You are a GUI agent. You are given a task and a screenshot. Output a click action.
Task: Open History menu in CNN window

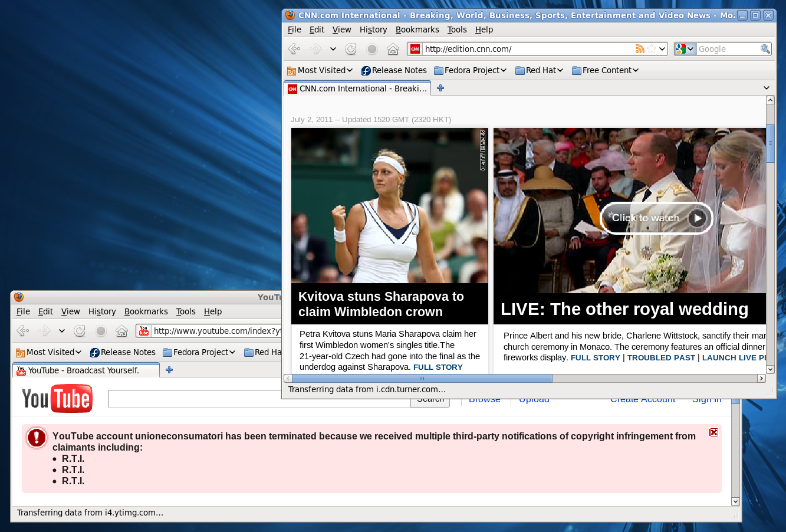click(373, 29)
